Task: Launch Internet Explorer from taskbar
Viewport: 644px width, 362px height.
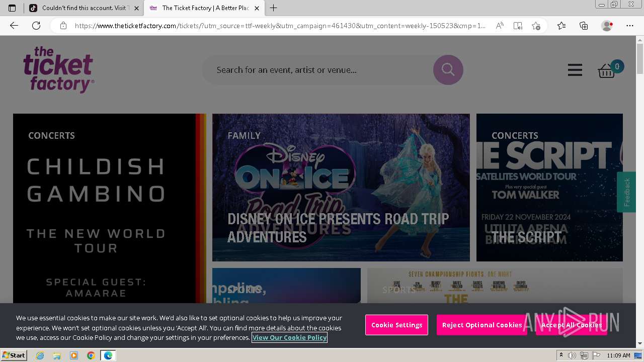Action: (x=40, y=355)
